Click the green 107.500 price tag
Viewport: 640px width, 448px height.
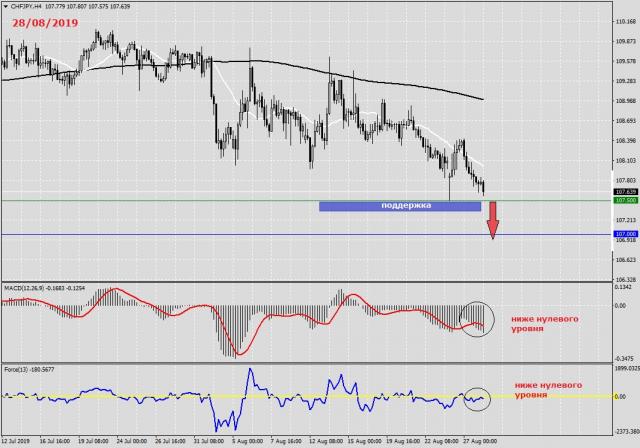pos(626,200)
